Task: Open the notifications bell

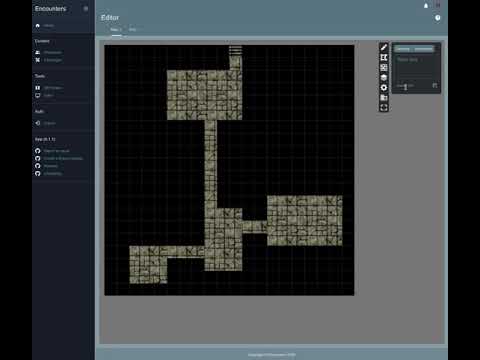Action: [x=426, y=6]
